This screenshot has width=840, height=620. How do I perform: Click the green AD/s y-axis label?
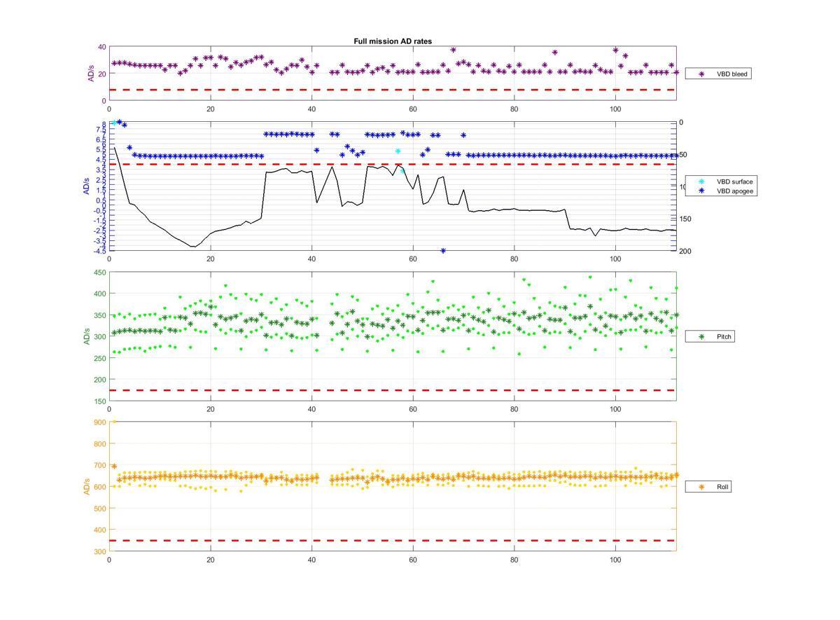point(87,336)
